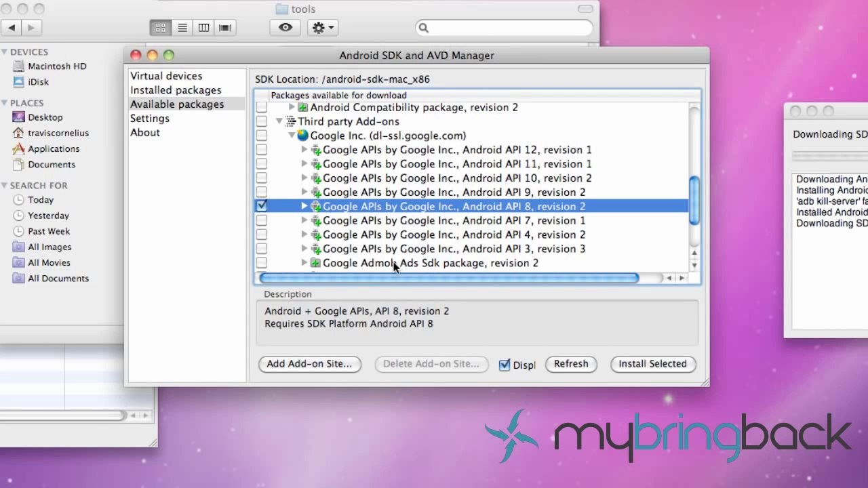This screenshot has width=868, height=488.
Task: Check the Android Compatibility package checkbox
Action: [262, 108]
